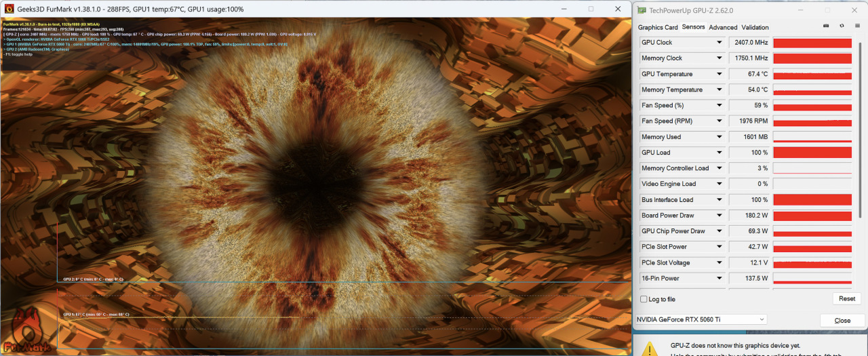The image size is (868, 356).
Task: Open the GPU Load sensor dropdown
Action: tap(719, 153)
